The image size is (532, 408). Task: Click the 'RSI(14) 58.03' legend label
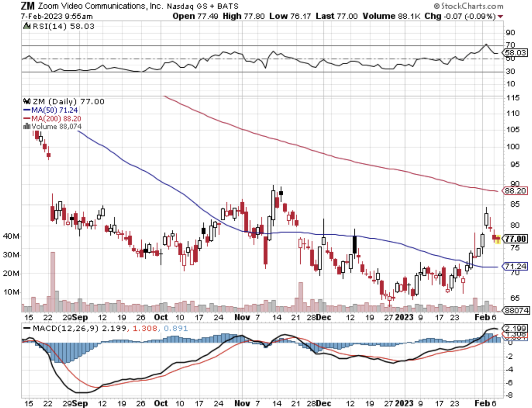tap(63, 26)
